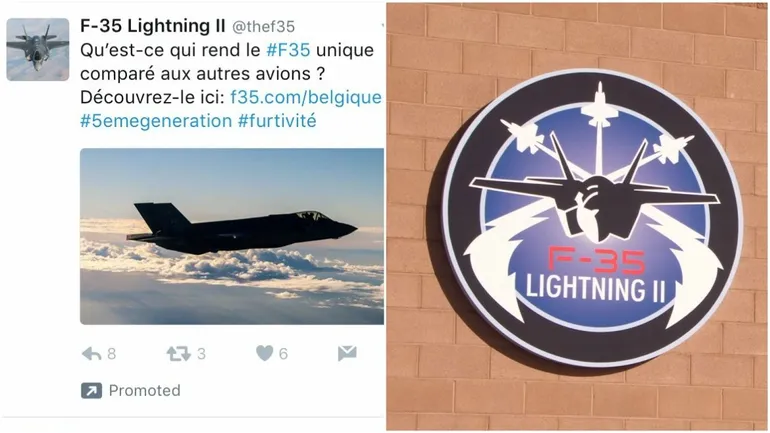Click the F-35 Lightning II account name
The width and height of the screenshot is (770, 433).
tap(152, 26)
